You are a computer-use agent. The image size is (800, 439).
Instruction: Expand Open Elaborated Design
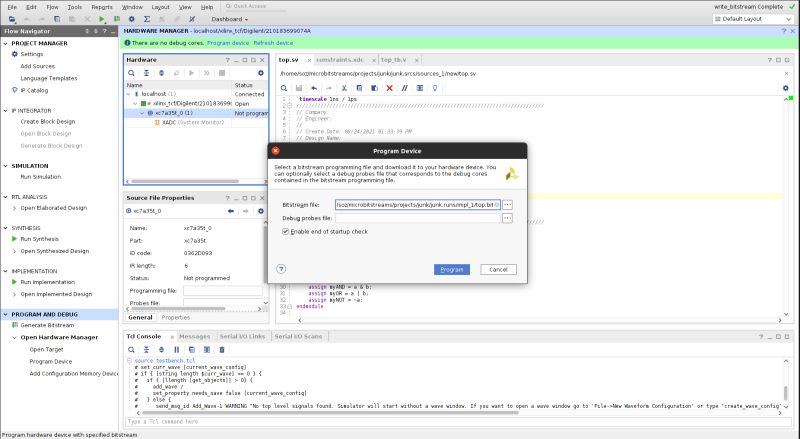click(14, 208)
